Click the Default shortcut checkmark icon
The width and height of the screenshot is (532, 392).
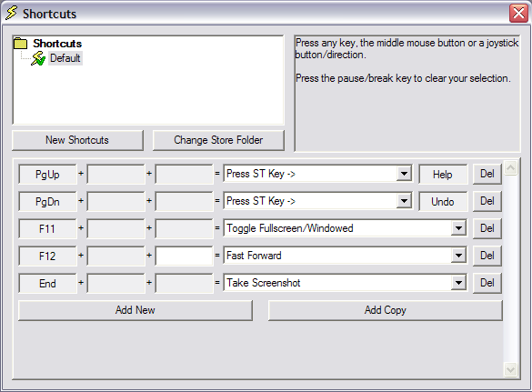tap(38, 58)
